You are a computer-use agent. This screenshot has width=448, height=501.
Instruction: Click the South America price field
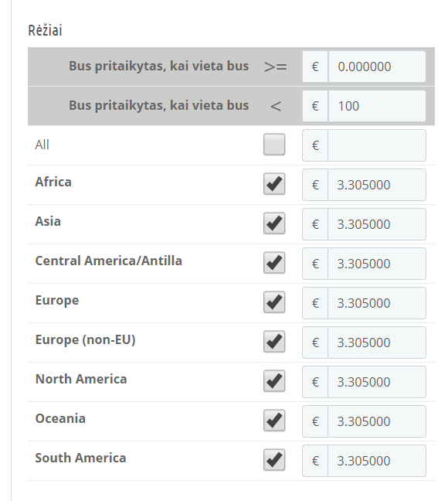tap(377, 461)
